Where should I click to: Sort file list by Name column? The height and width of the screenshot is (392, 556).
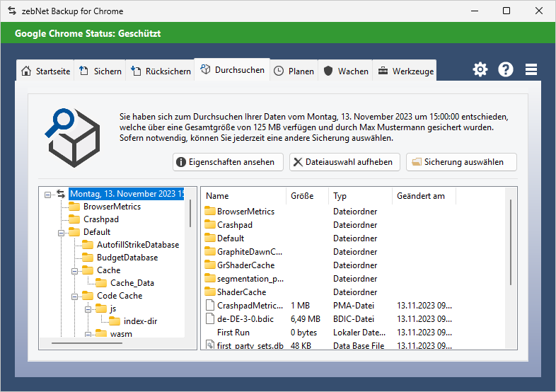[x=244, y=196]
